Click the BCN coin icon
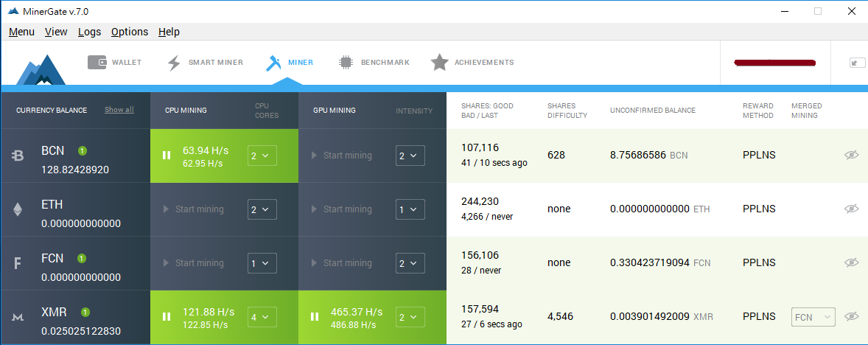The height and width of the screenshot is (345, 868). tap(18, 156)
